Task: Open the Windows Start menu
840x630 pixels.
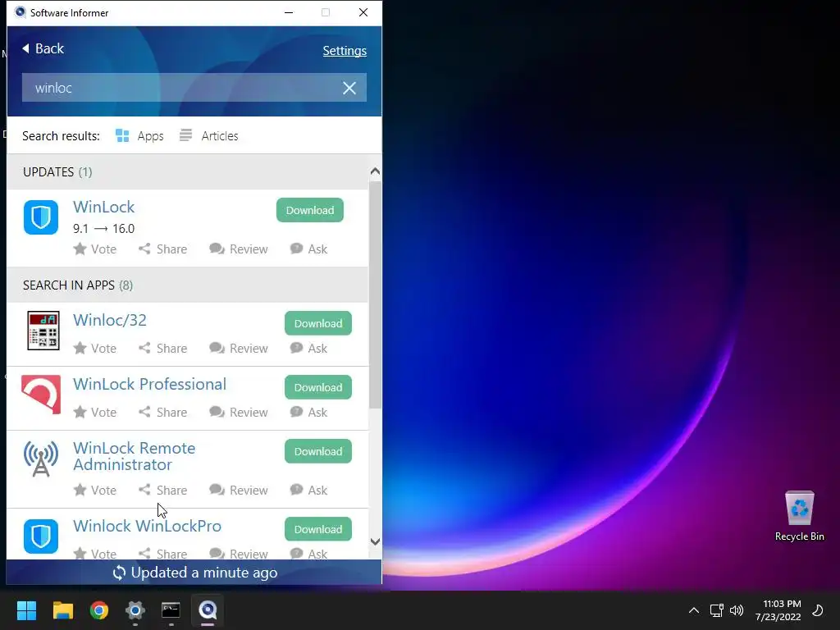Action: (26, 610)
